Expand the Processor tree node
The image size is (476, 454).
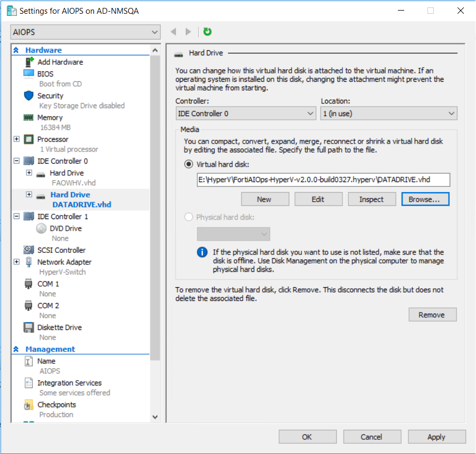17,139
